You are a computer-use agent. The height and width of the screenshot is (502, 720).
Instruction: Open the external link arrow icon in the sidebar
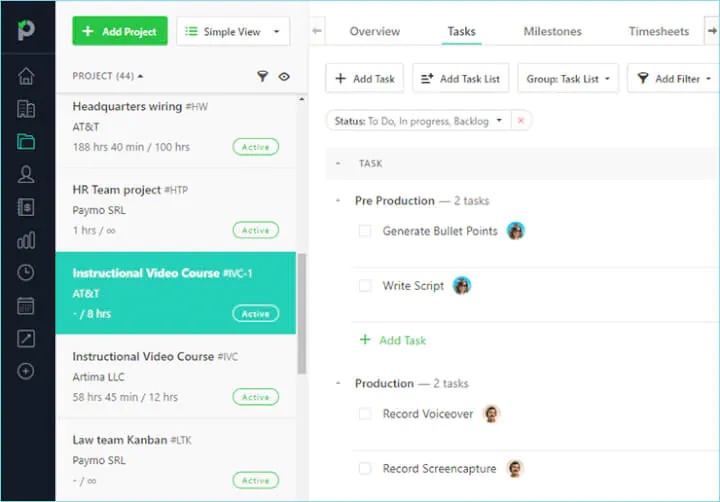click(x=26, y=338)
